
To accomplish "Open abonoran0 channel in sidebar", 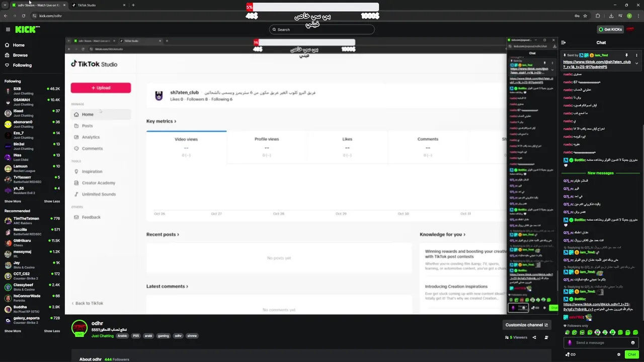I will click(x=32, y=124).
